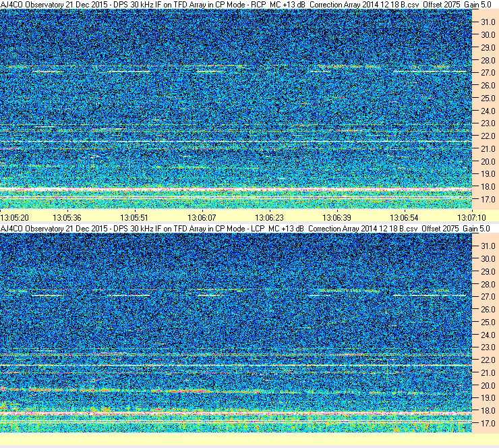The image size is (499, 448).
Task: Click the 21.0 frequency label in RCP panel
Action: (488, 149)
